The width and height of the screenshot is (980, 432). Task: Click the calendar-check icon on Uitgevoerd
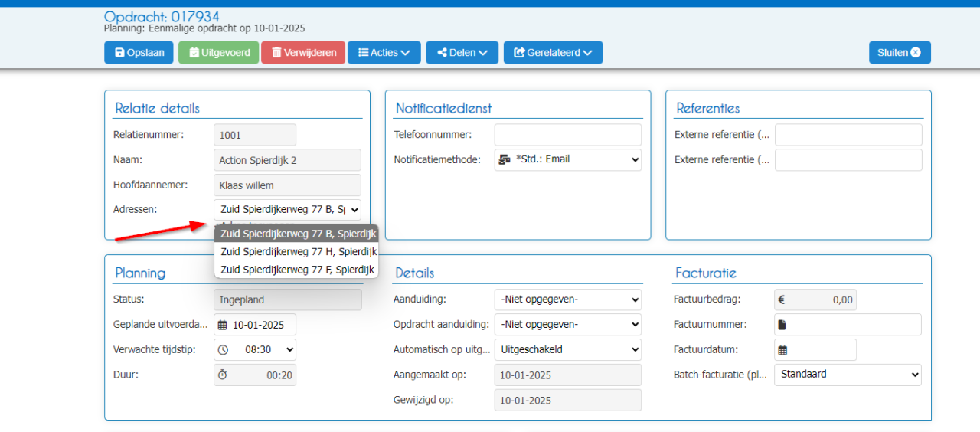(x=194, y=53)
